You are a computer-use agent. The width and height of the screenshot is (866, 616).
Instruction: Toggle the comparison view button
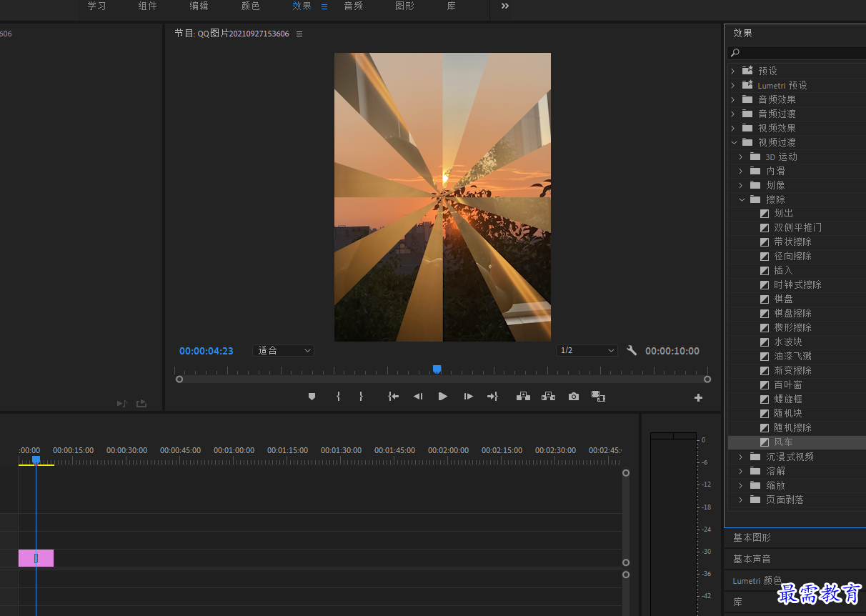click(x=599, y=397)
